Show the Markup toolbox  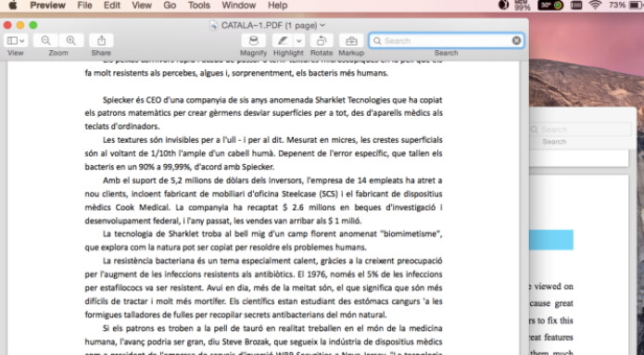(351, 41)
